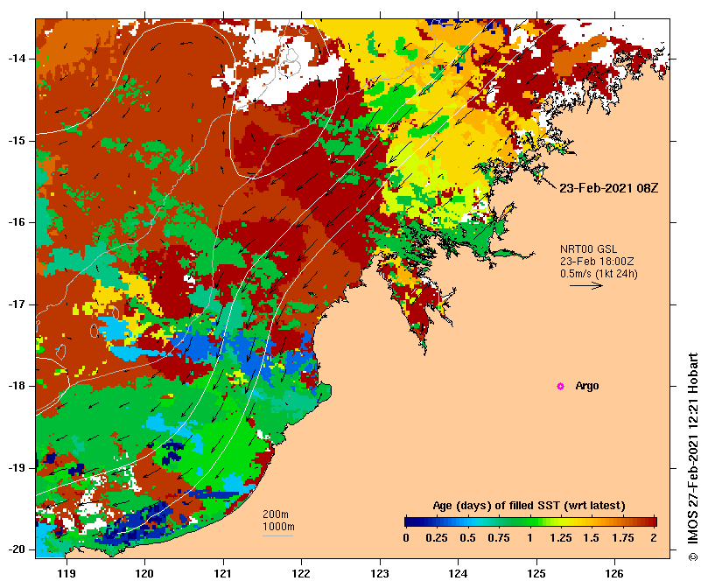Image resolution: width=708 pixels, height=588 pixels.
Task: Click the longitude axis label '120'
Action: (145, 574)
